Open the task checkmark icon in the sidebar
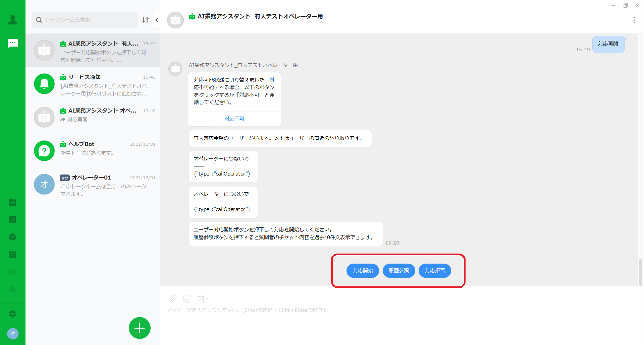Viewport: 644px width, 345px height. coord(13,237)
